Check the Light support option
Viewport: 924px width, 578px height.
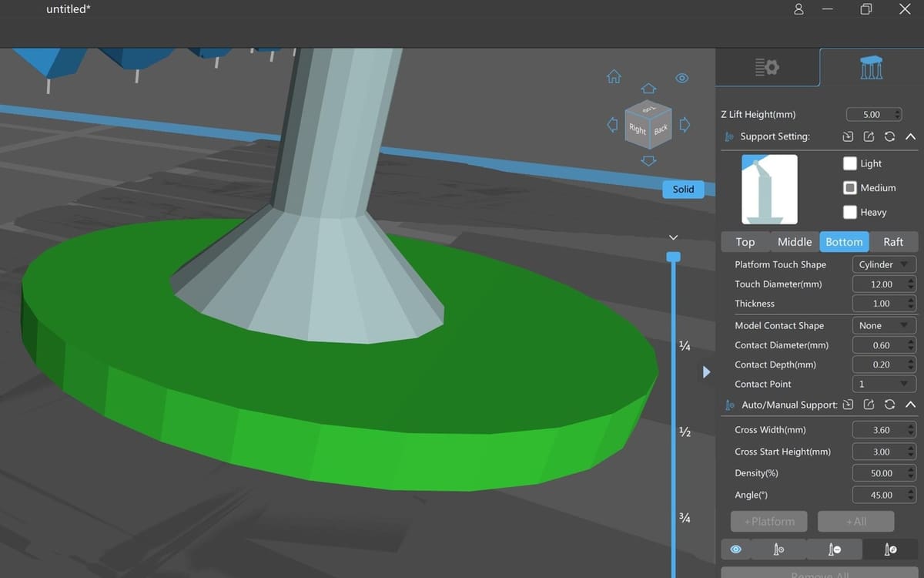pos(850,163)
